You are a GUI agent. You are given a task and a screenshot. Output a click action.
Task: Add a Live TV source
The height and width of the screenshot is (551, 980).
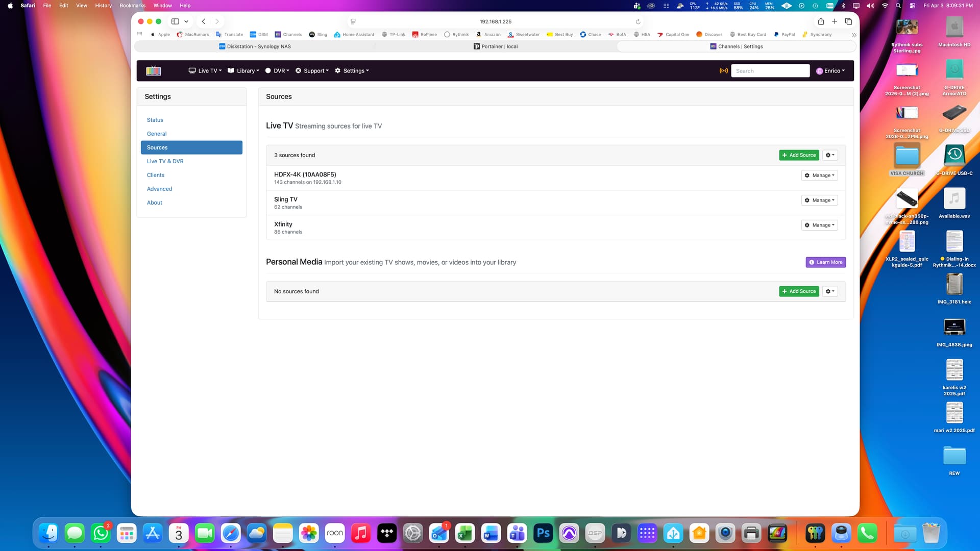(799, 155)
